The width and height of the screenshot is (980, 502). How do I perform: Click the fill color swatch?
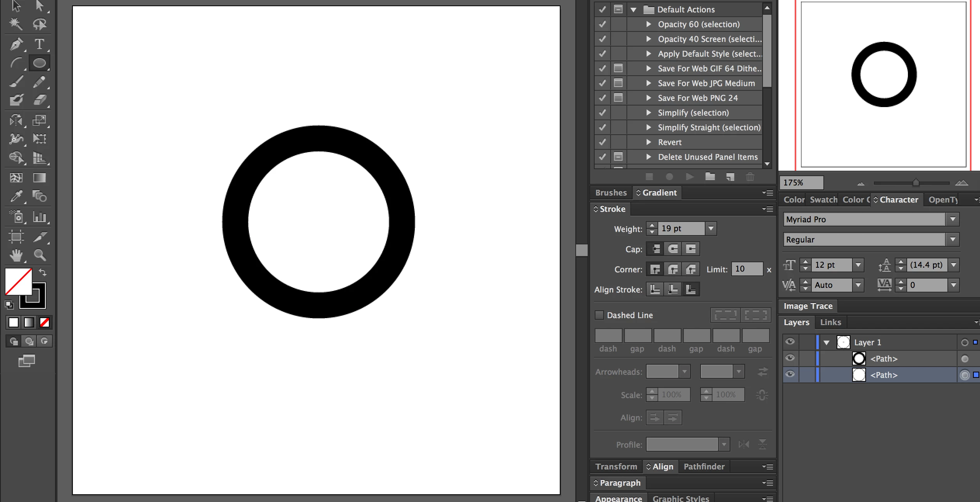pyautogui.click(x=18, y=281)
